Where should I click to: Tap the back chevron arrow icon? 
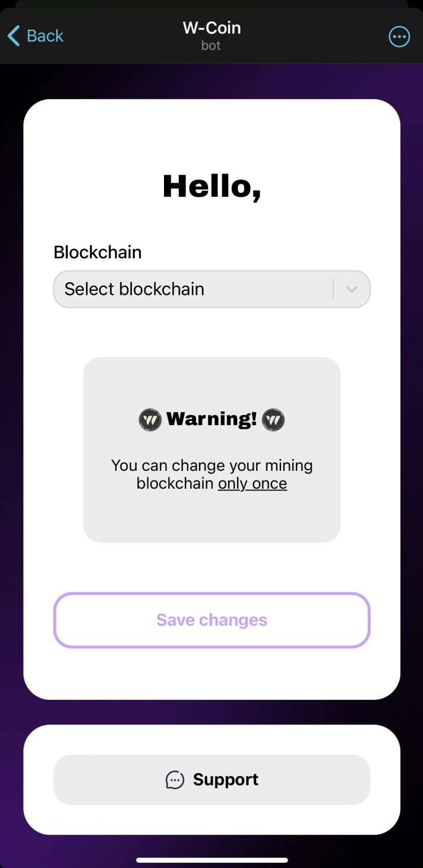14,36
